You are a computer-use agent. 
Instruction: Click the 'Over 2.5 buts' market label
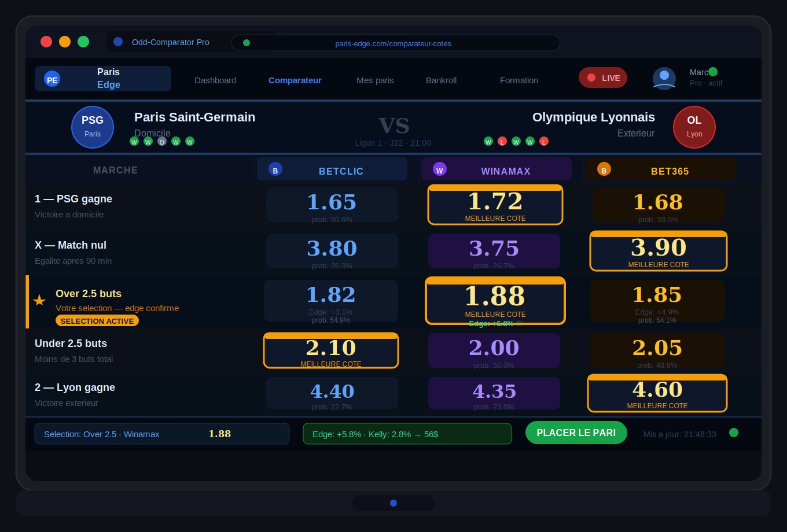pos(89,294)
